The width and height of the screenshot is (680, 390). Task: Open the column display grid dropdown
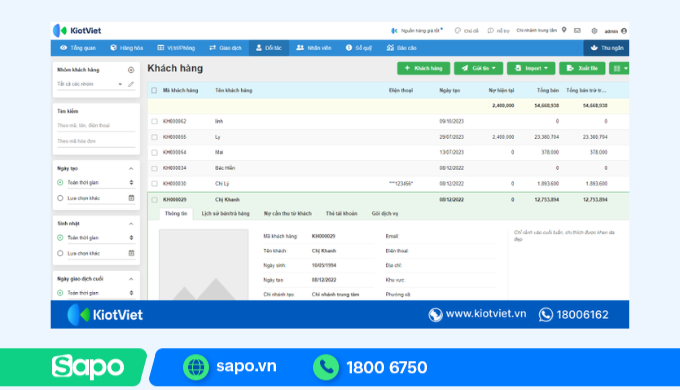(x=619, y=68)
